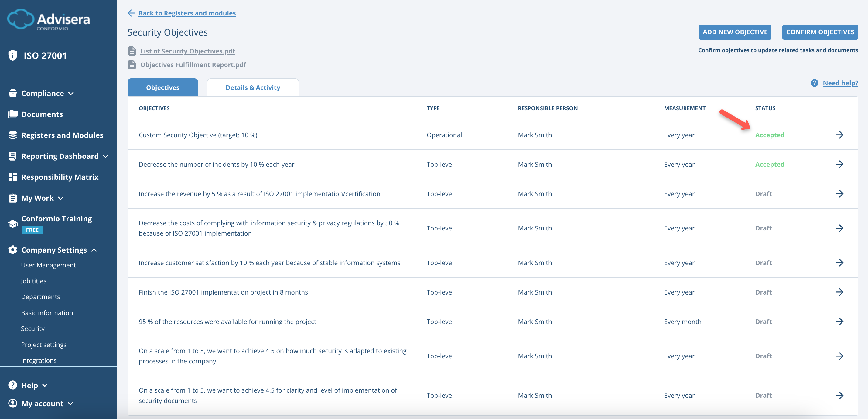Click the ISO 27001 shield icon
Image resolution: width=868 pixels, height=419 pixels.
(x=12, y=55)
